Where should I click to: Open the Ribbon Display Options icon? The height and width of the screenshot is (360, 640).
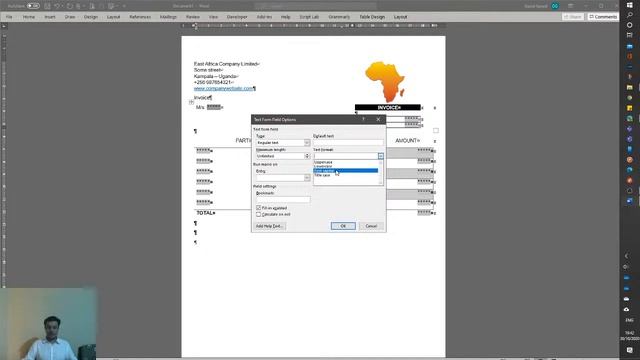pos(570,6)
